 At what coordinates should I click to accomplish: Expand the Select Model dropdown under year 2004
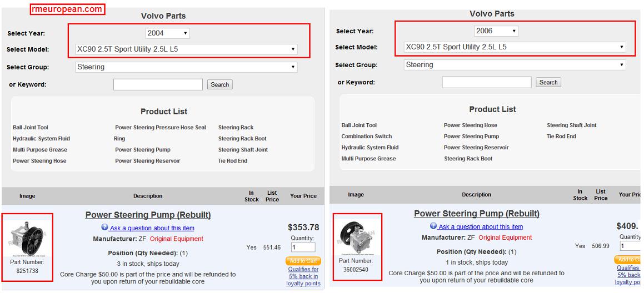[x=186, y=49]
